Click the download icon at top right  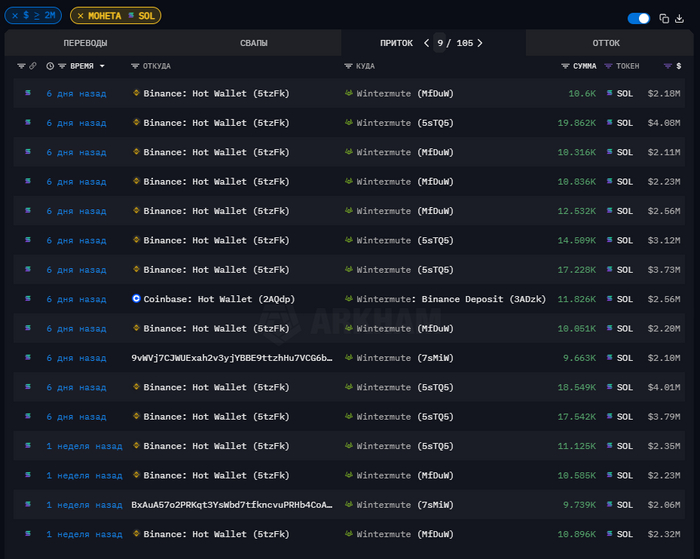[679, 18]
